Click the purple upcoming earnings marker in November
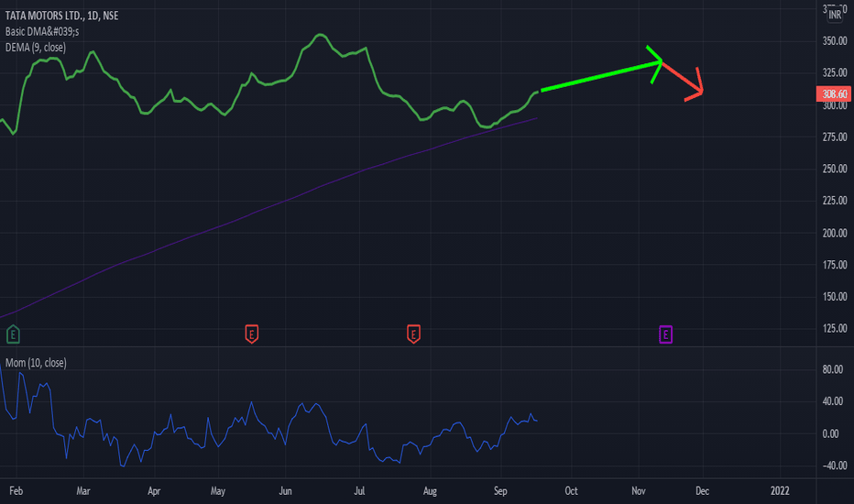Viewport: 854px width, 504px height. coord(665,334)
